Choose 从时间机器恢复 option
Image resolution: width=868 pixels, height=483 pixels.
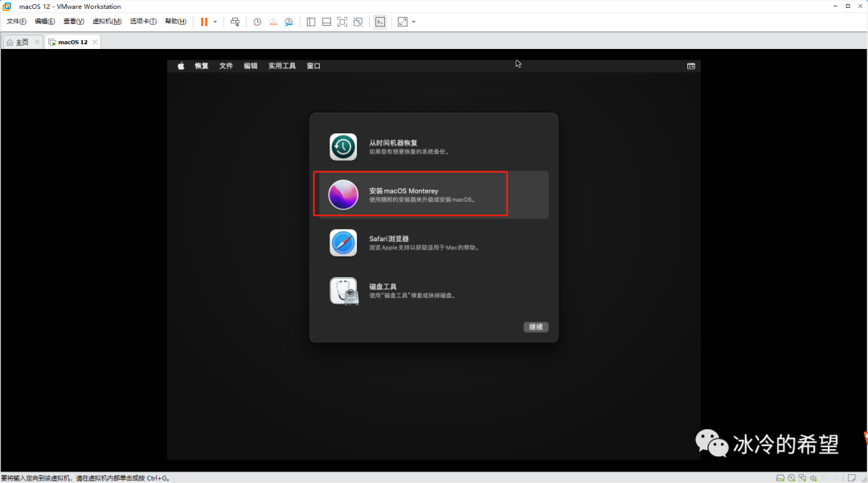pyautogui.click(x=433, y=146)
